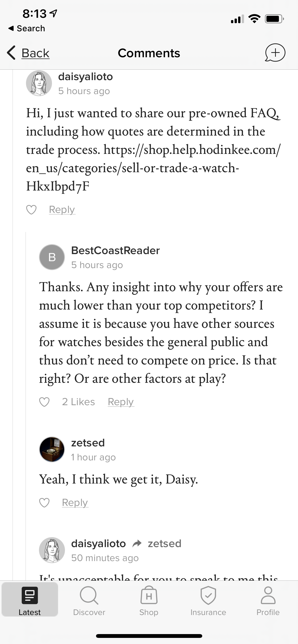Image resolution: width=298 pixels, height=644 pixels.
Task: Open zetsed's profile picture
Action: (x=52, y=449)
